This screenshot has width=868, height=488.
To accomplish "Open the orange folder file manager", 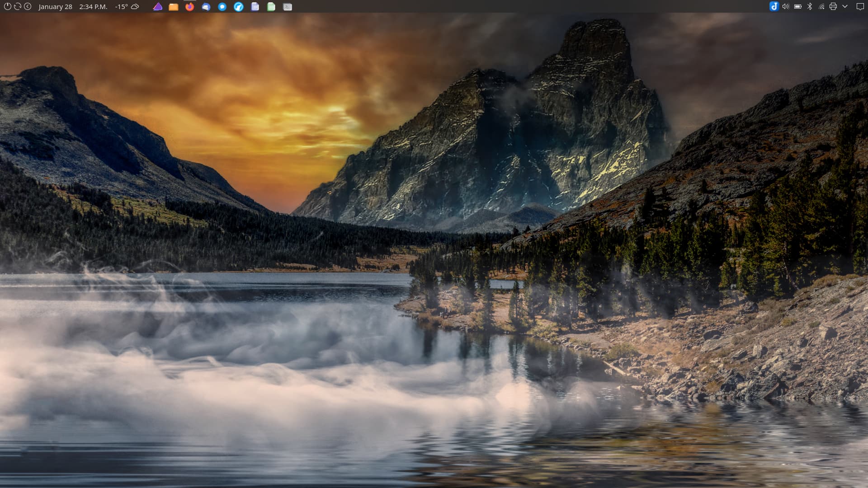I will (x=174, y=7).
